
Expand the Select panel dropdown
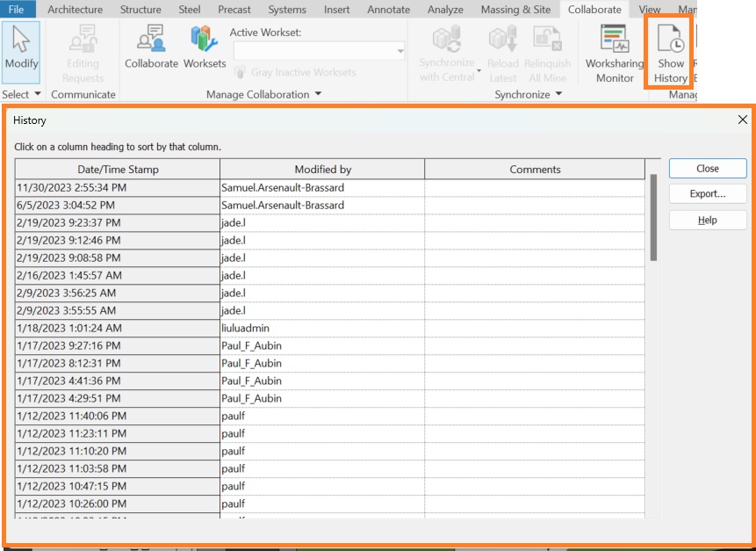[x=38, y=95]
